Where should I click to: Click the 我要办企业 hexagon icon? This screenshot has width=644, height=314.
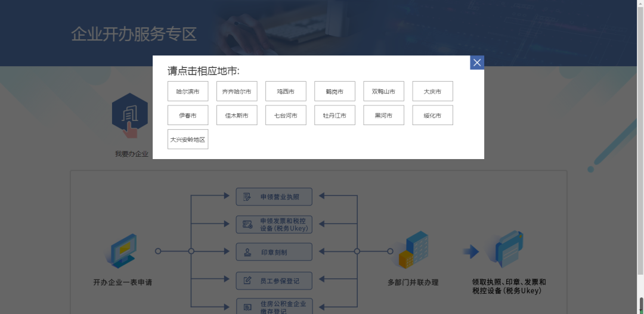pyautogui.click(x=130, y=116)
